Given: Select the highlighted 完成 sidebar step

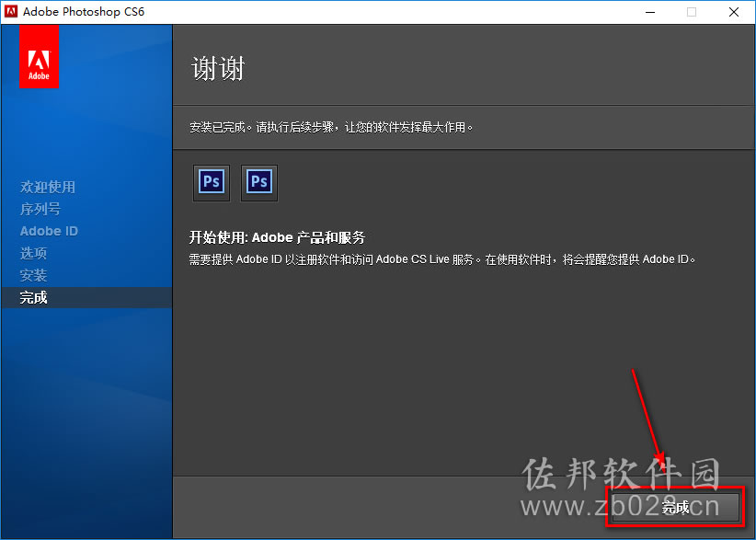Looking at the screenshot, I should click(86, 297).
